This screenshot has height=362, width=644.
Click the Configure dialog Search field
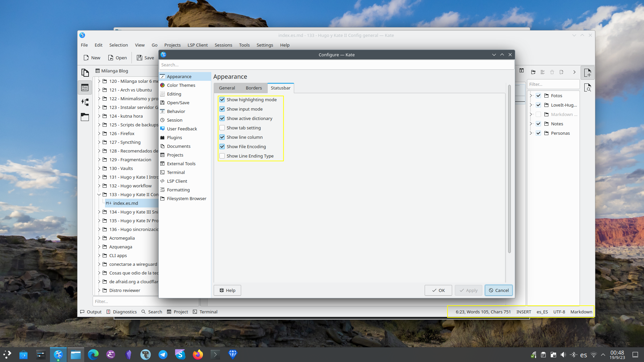[336, 65]
